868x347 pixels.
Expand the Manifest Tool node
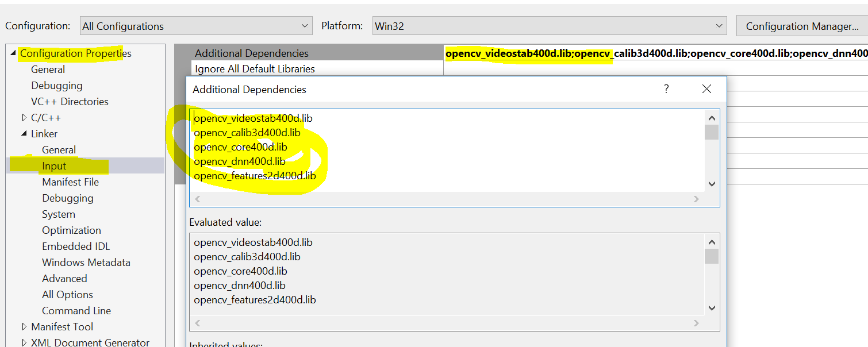click(x=24, y=327)
